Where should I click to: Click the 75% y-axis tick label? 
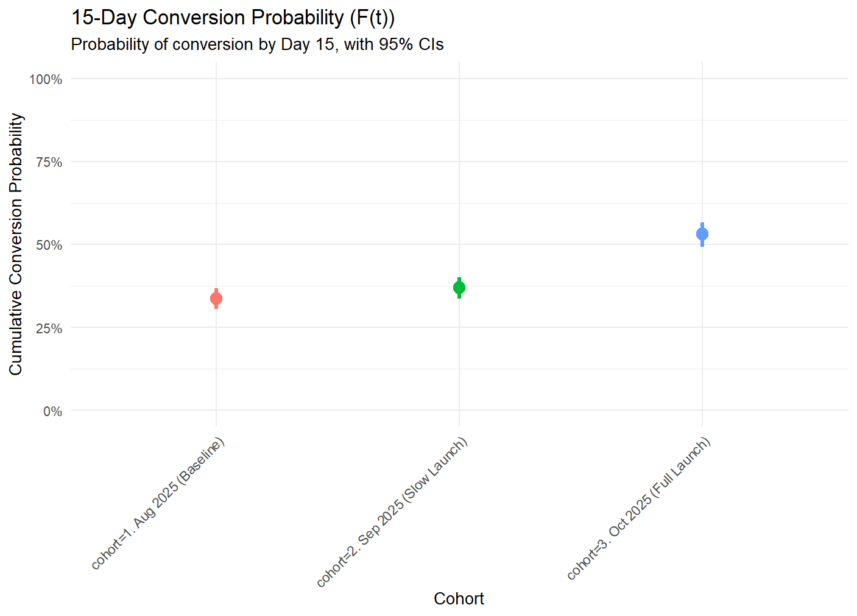click(x=49, y=162)
